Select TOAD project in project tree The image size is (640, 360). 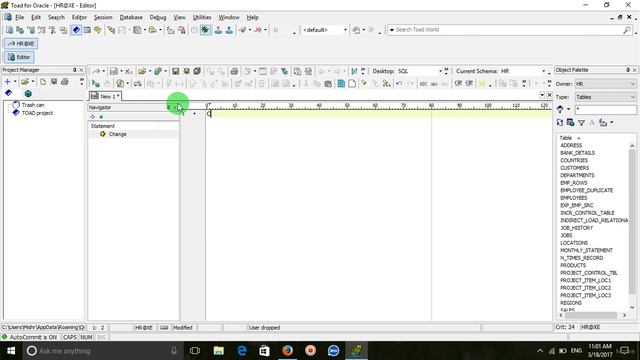pyautogui.click(x=37, y=113)
